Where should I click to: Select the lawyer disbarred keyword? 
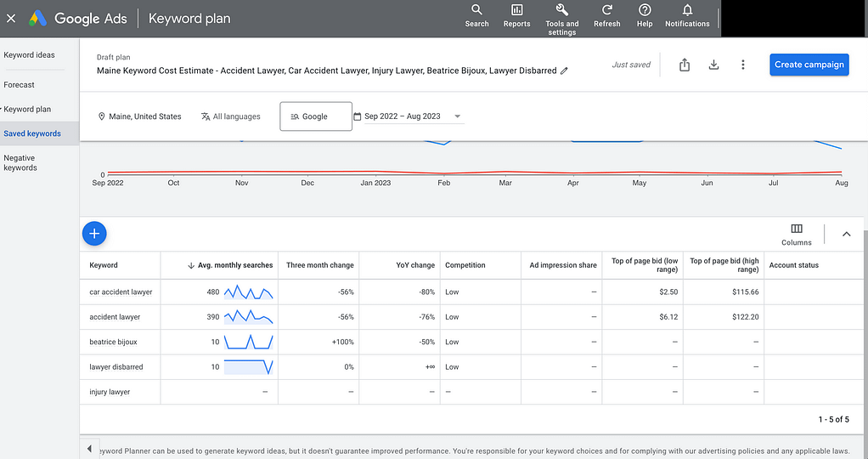coord(116,367)
